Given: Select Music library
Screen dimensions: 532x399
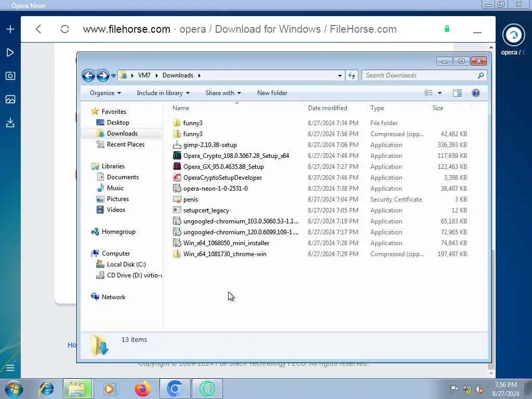Looking at the screenshot, I should [x=115, y=188].
